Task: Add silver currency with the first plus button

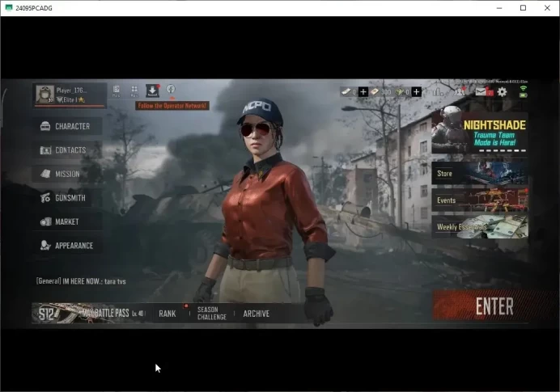Action: (363, 92)
